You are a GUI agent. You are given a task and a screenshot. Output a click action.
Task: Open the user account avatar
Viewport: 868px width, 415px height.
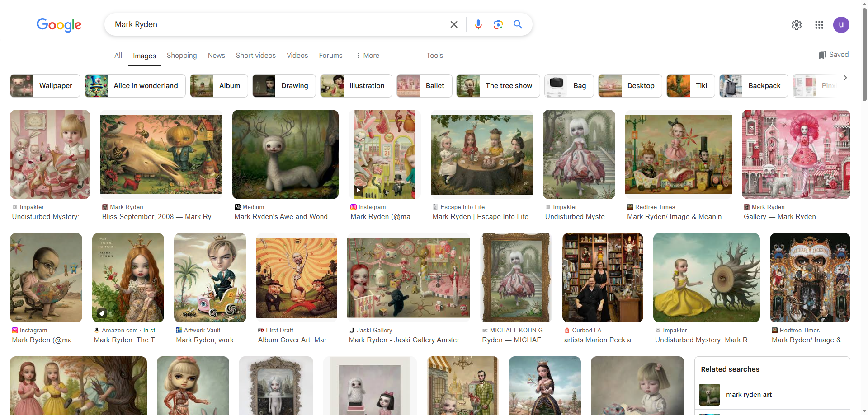coord(841,25)
